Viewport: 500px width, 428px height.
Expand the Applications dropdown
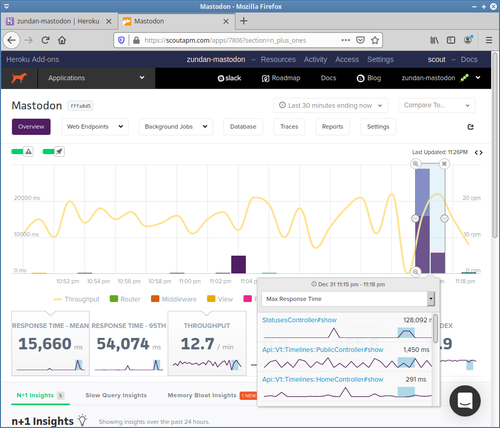click(x=96, y=78)
